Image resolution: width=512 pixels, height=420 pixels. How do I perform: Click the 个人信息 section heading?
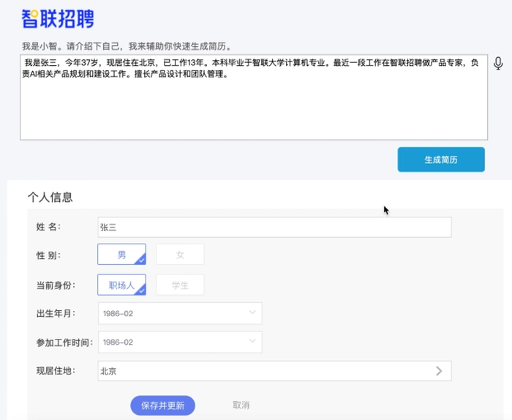[x=50, y=197]
